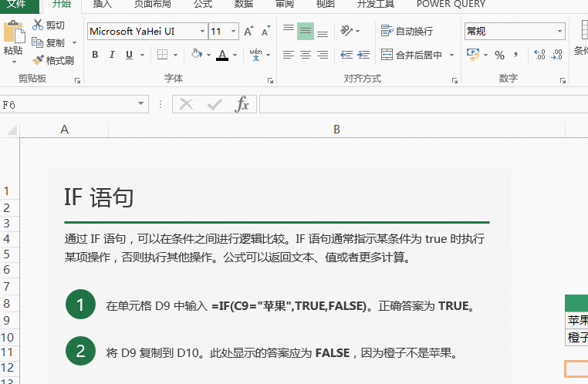
Task: Open the 常规 number format dropdown
Action: pyautogui.click(x=559, y=31)
